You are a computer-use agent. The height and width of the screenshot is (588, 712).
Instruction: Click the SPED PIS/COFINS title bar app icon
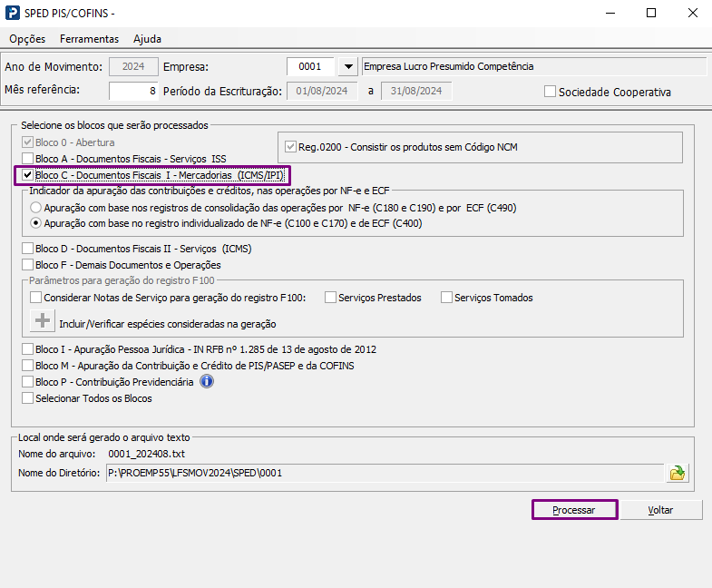[13, 14]
